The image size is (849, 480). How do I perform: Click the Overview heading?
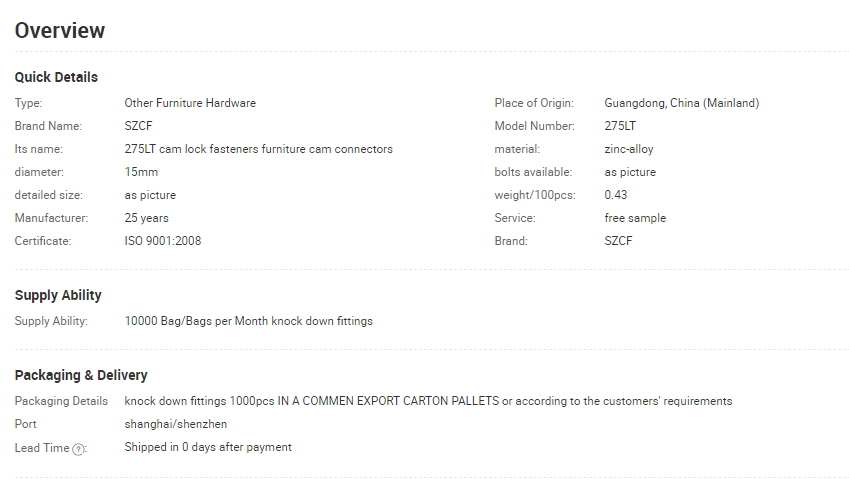tap(60, 30)
